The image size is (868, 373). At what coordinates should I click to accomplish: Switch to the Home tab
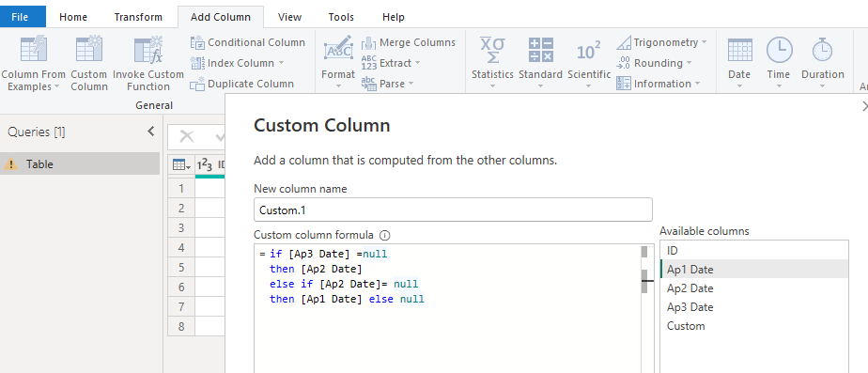(73, 17)
